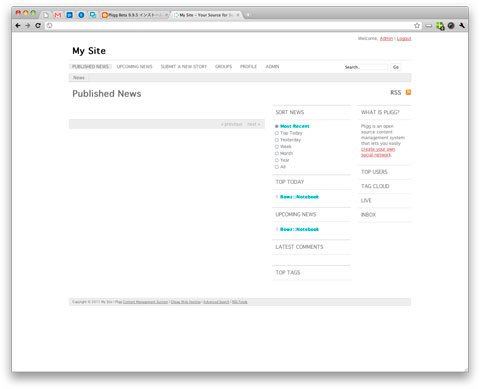
Task: Go to the Groups navigation item
Action: 223,67
